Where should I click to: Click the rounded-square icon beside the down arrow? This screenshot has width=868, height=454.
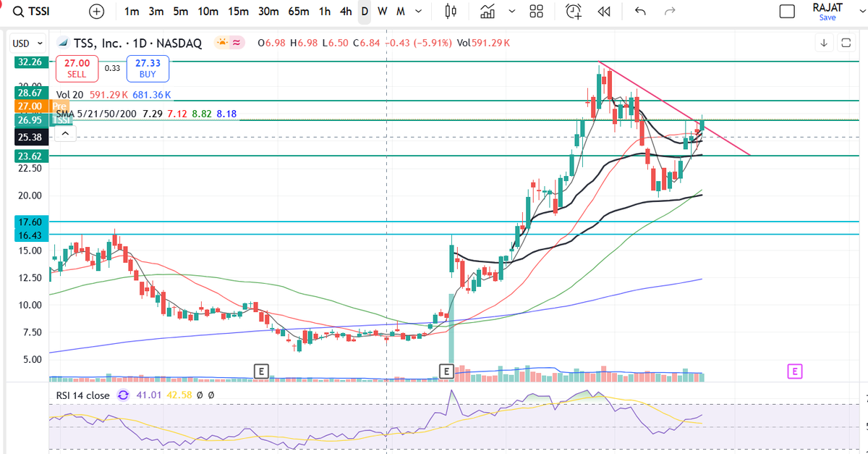[x=846, y=43]
